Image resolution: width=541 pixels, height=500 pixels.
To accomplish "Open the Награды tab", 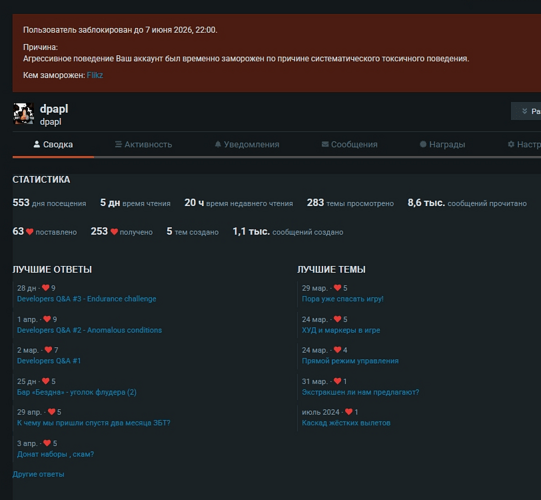I will [442, 145].
